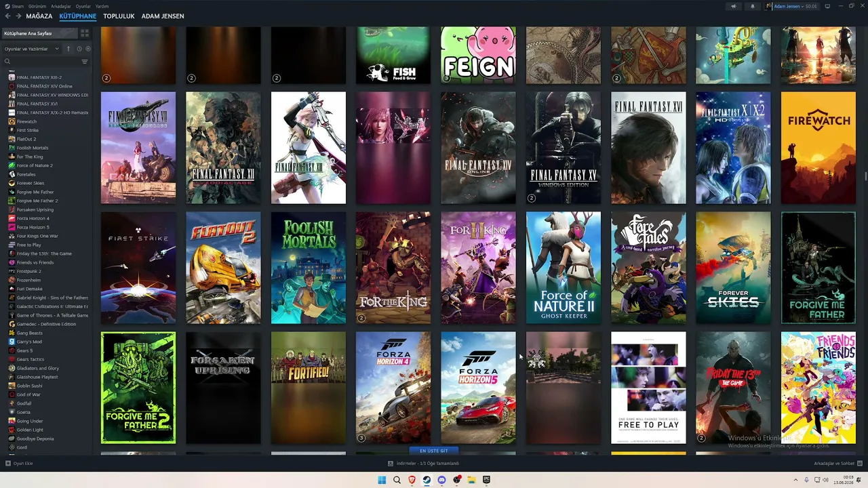Image resolution: width=868 pixels, height=488 pixels.
Task: Open the friends list icon bottom right
Action: click(x=860, y=464)
